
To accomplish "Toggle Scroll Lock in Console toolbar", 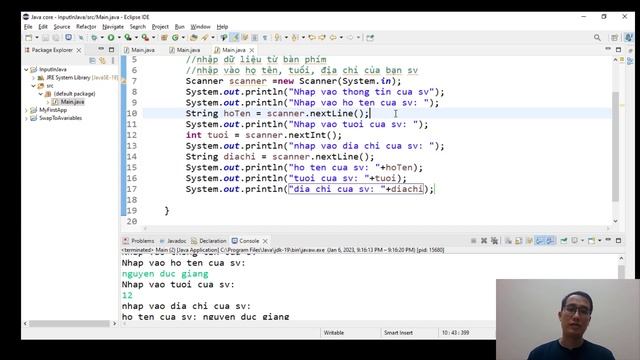I will (x=519, y=241).
